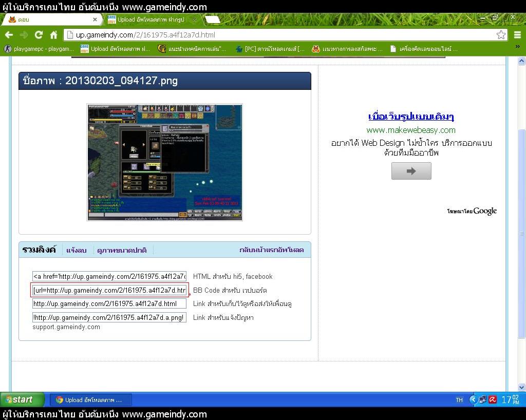The width and height of the screenshot is (526, 420).
Task: Click the support.gameindy.com text
Action: 66,327
